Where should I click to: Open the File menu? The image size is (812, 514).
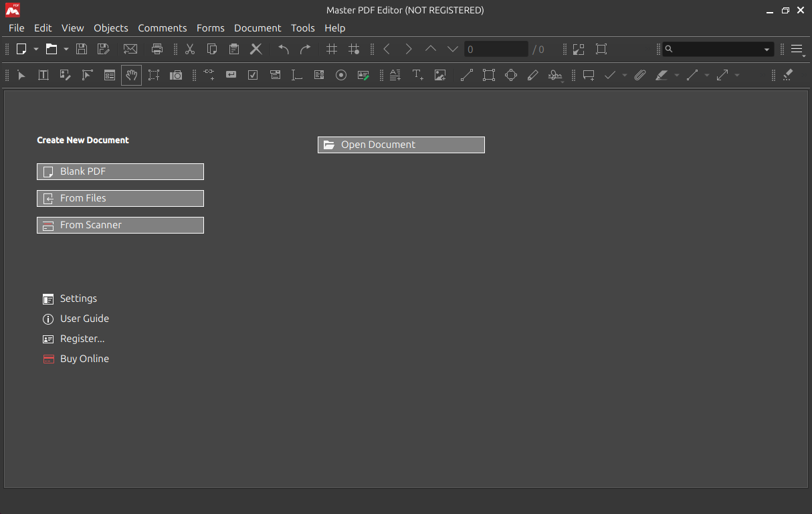coord(16,27)
